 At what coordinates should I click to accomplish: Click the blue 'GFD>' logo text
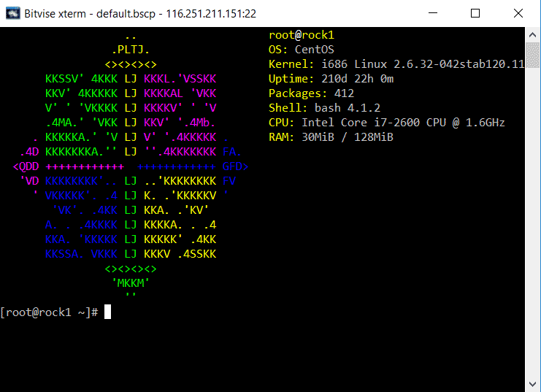(235, 166)
